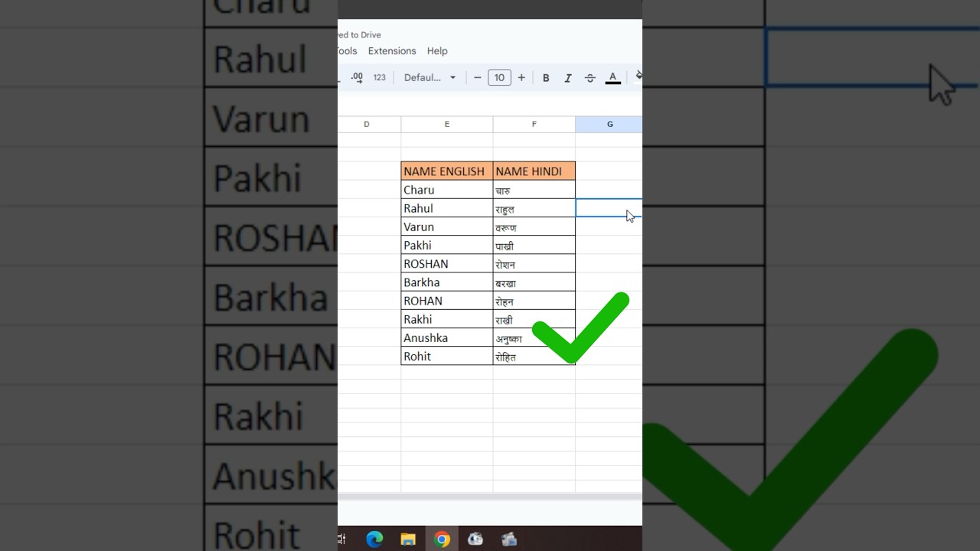This screenshot has width=980, height=551.
Task: Select the cell containing Varun
Action: click(447, 227)
